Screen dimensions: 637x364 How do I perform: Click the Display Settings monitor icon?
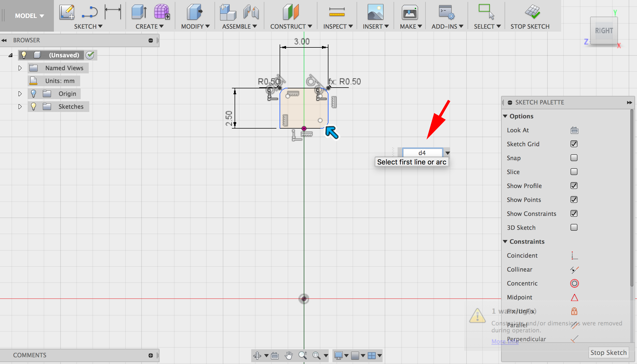click(339, 355)
